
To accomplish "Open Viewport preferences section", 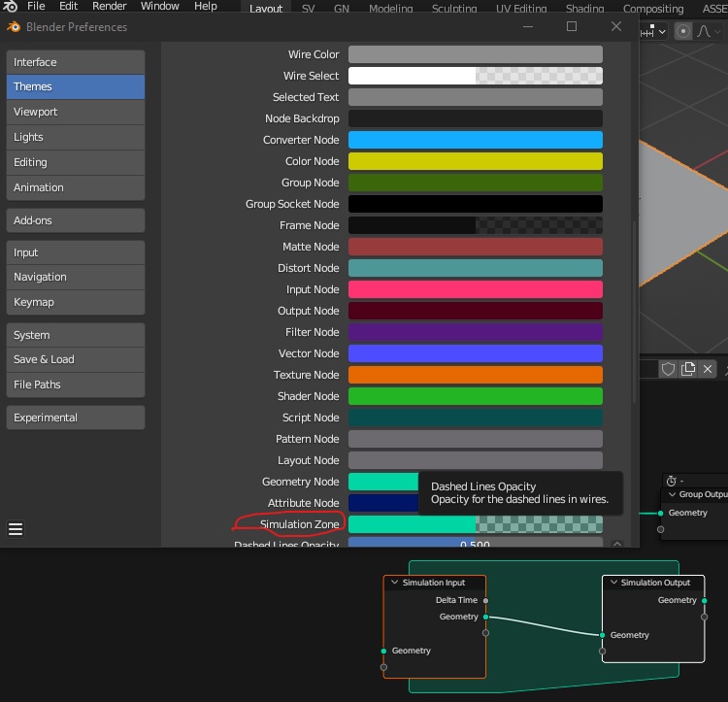I will tap(76, 112).
